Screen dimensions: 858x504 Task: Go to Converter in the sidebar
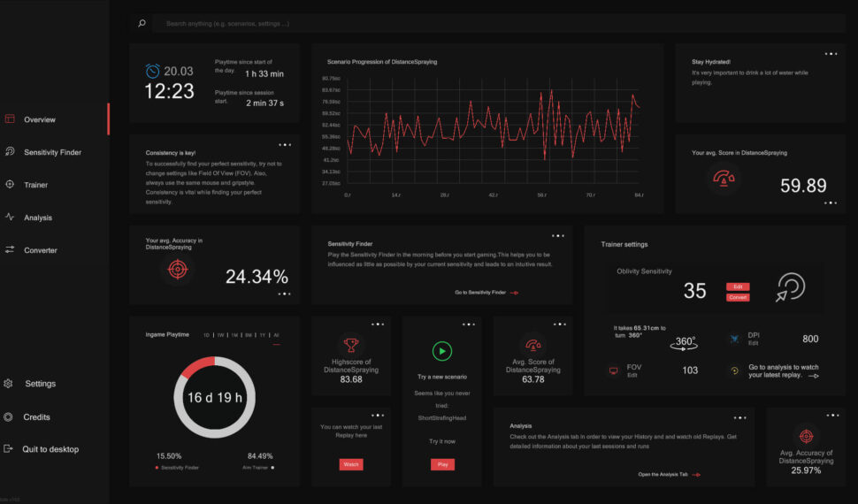40,250
